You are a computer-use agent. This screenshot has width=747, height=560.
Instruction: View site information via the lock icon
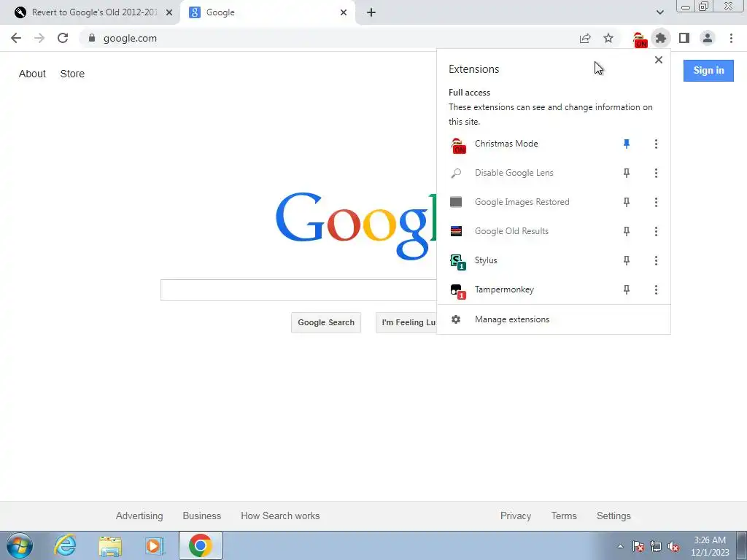tap(92, 38)
